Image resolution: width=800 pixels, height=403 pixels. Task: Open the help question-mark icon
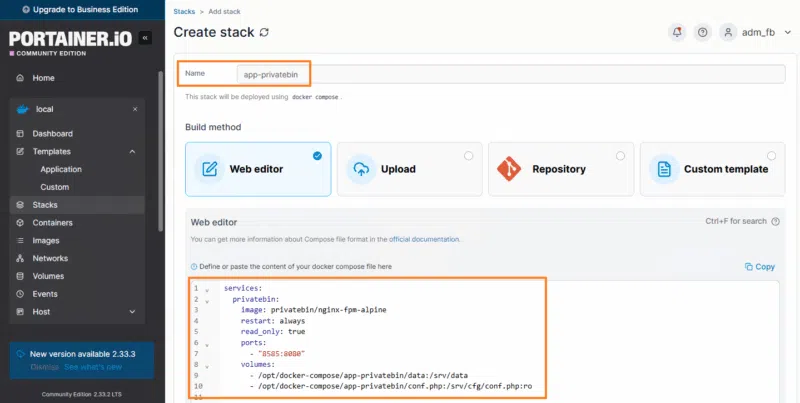tap(703, 32)
